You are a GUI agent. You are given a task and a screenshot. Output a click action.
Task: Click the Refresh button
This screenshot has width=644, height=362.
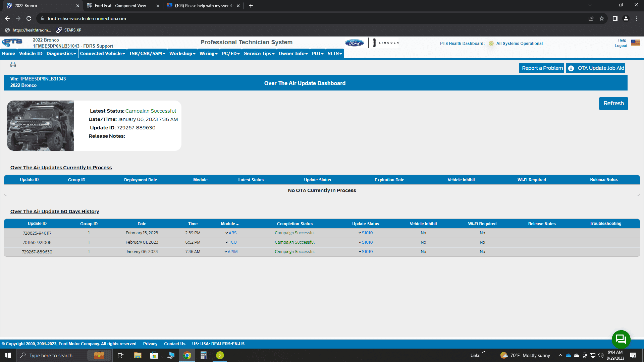[x=613, y=104]
